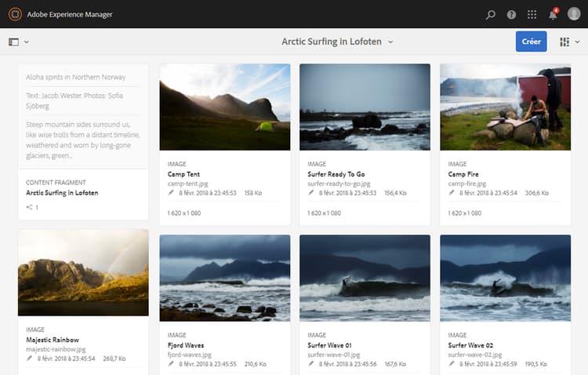Click the camp-tent.jpg file name
The image size is (588, 375).
point(188,184)
